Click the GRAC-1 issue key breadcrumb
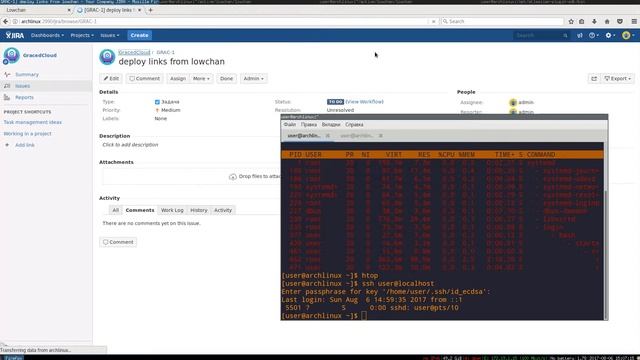640x360 pixels. pos(165,52)
